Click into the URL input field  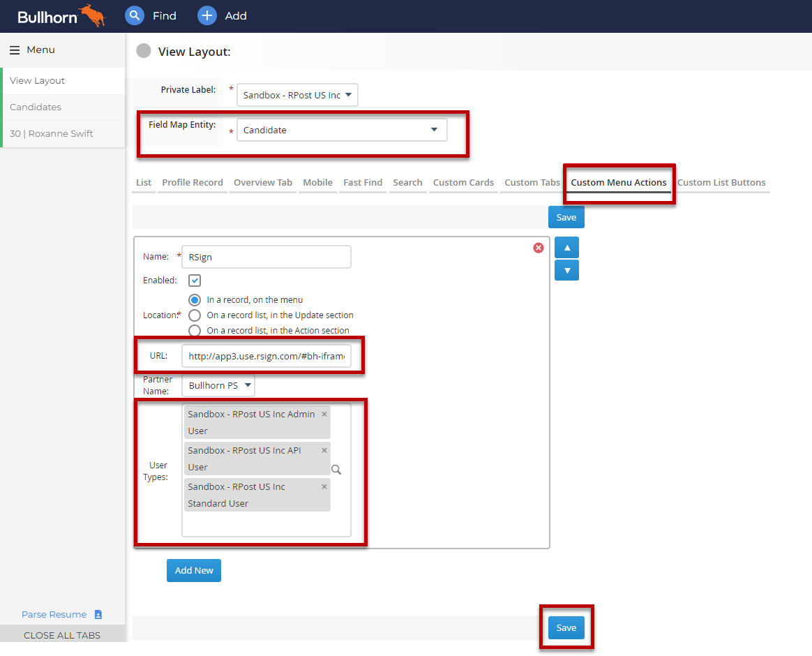266,356
